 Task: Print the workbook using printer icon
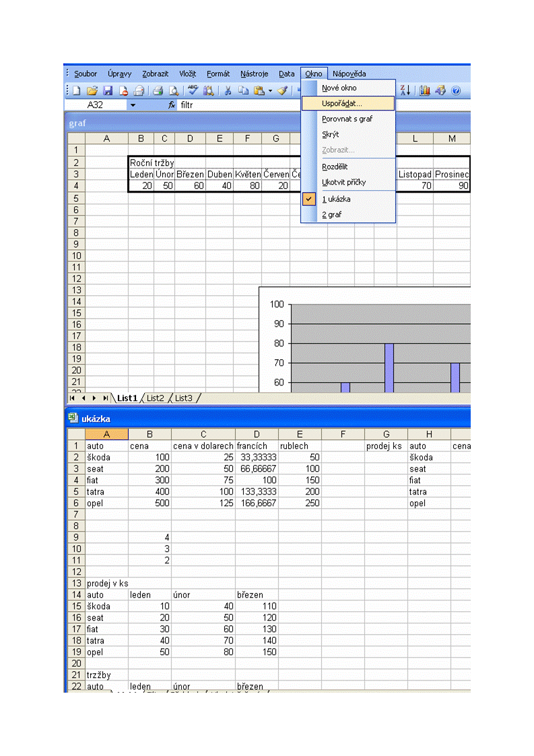point(158,90)
